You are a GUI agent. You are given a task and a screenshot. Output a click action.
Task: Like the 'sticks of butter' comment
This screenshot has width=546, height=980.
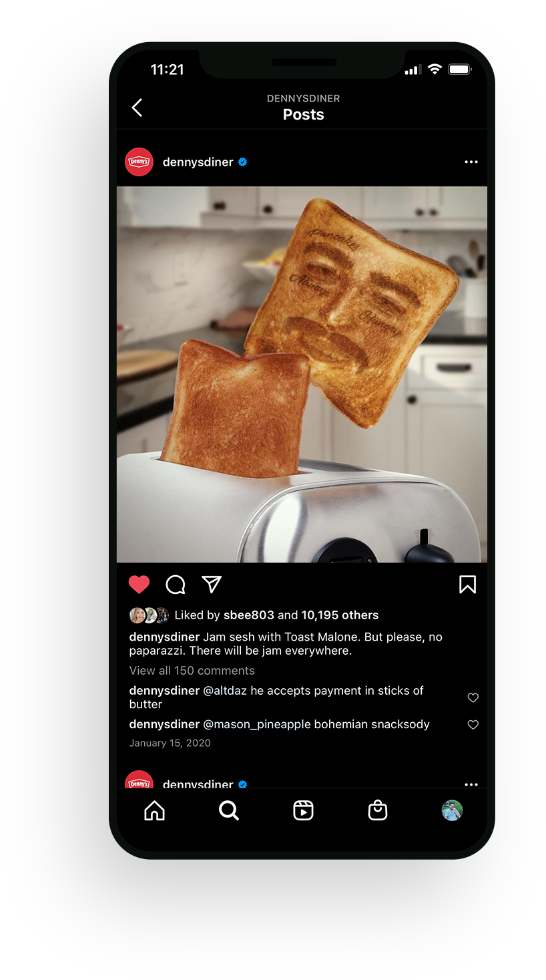pos(473,697)
